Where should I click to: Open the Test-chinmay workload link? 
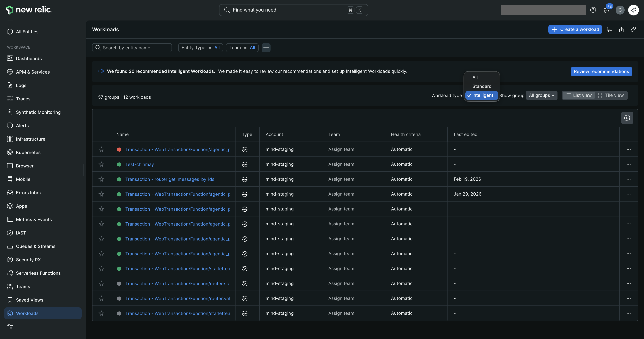(x=139, y=164)
